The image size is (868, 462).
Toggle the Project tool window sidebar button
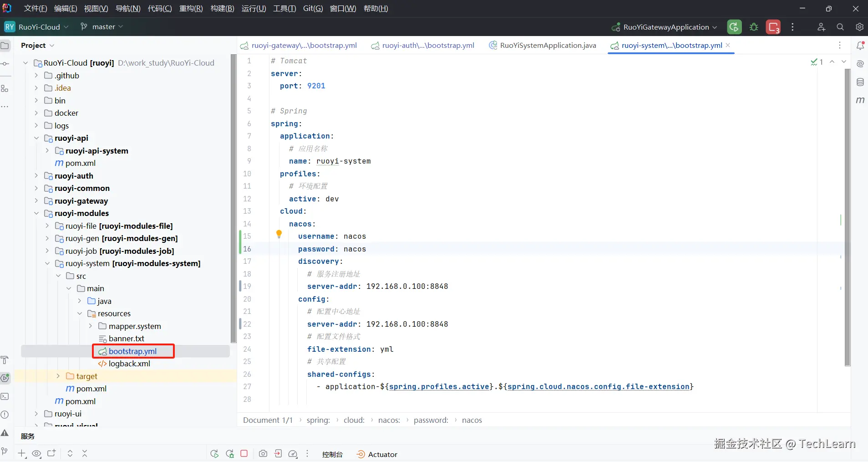[x=5, y=46]
